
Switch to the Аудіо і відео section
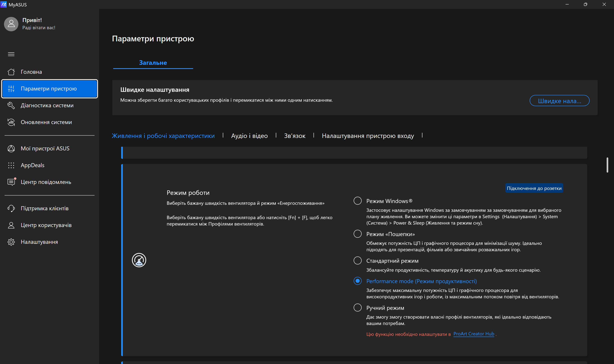coord(249,136)
